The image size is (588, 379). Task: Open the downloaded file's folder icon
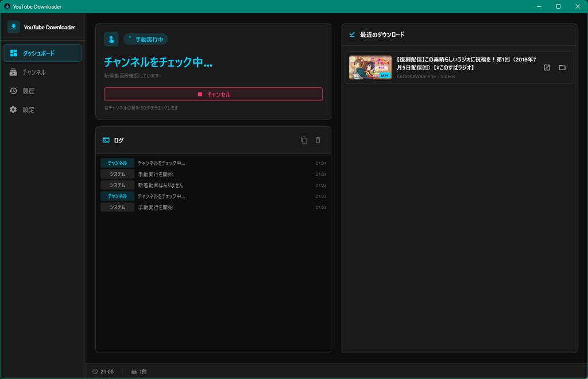tap(562, 67)
